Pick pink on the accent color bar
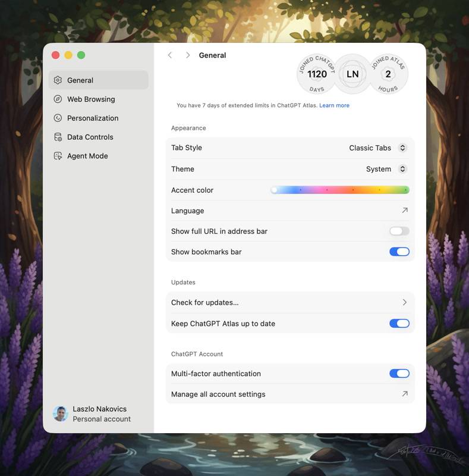 (327, 190)
